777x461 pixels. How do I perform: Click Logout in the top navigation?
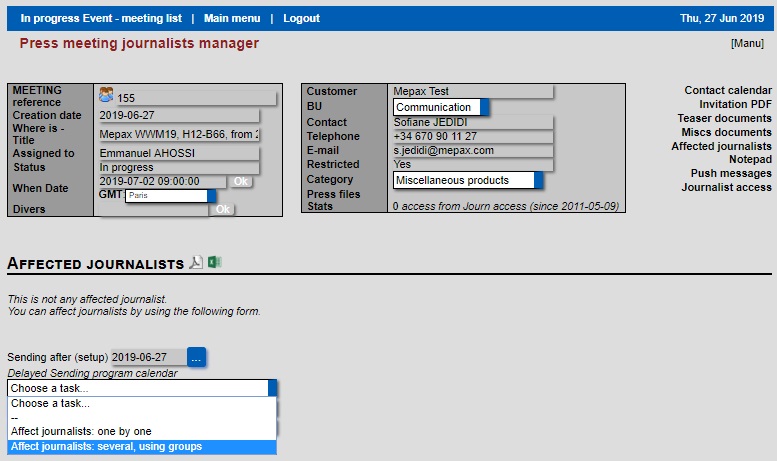click(301, 18)
